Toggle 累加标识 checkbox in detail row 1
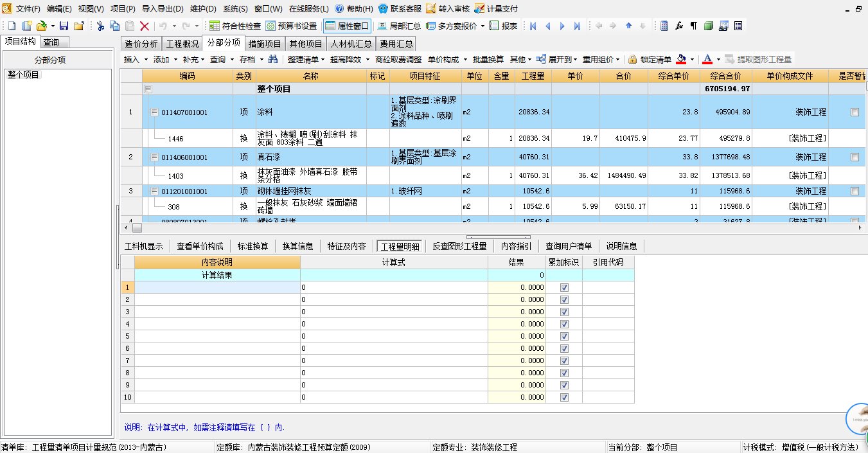 [x=564, y=287]
